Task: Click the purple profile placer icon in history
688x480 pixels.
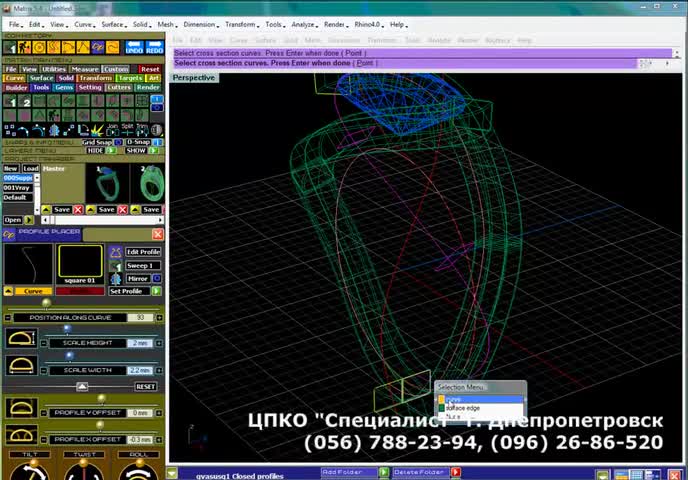Action: point(98,47)
